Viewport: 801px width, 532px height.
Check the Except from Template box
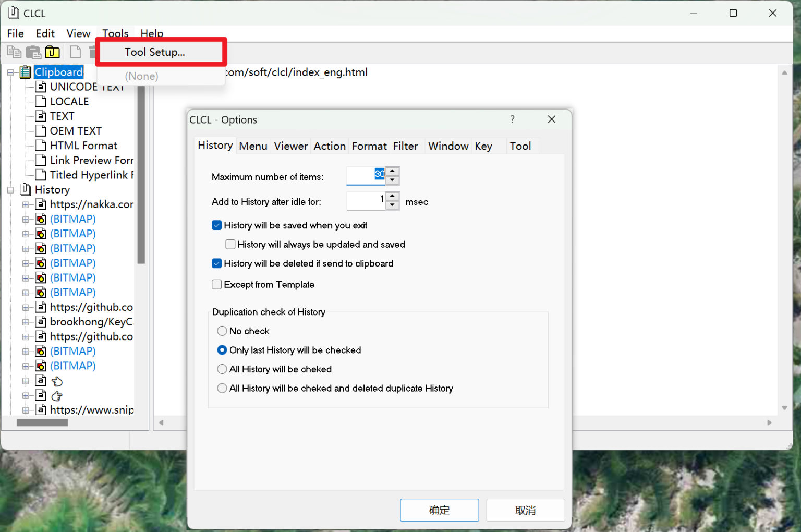(x=217, y=285)
